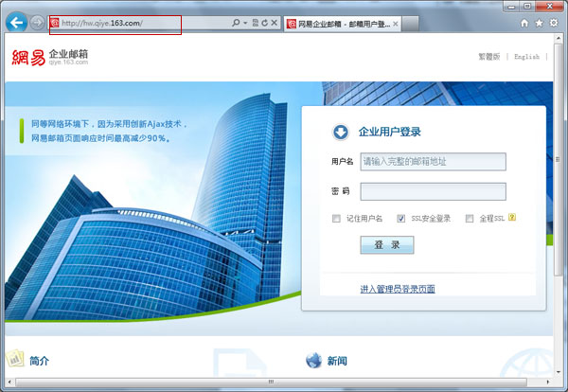The width and height of the screenshot is (568, 392).
Task: Click the URL text hw.qiye.163.com
Action: [x=102, y=23]
